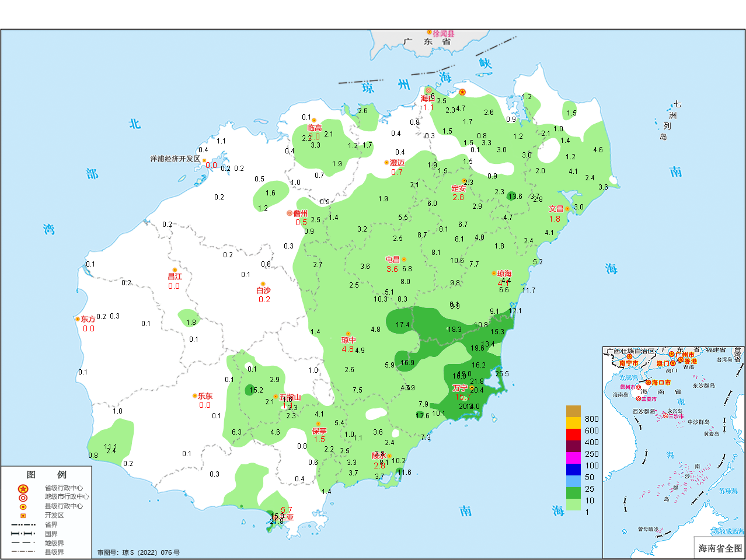Click the Danzhou (儋州) city marker

pyautogui.click(x=290, y=213)
